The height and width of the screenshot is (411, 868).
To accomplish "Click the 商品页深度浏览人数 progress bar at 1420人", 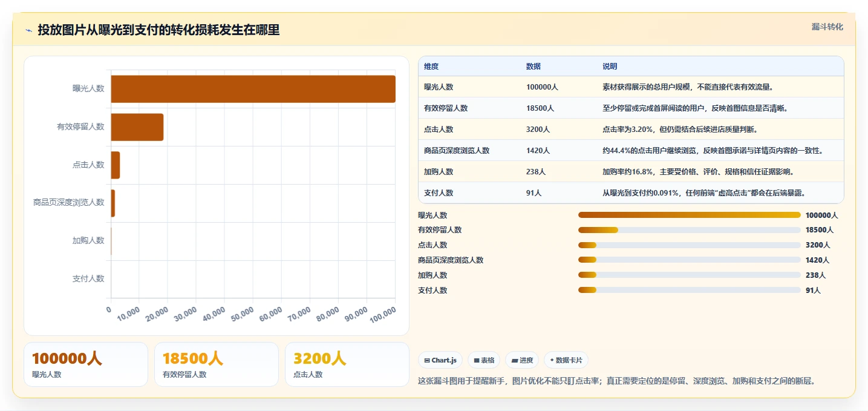I will tap(690, 260).
